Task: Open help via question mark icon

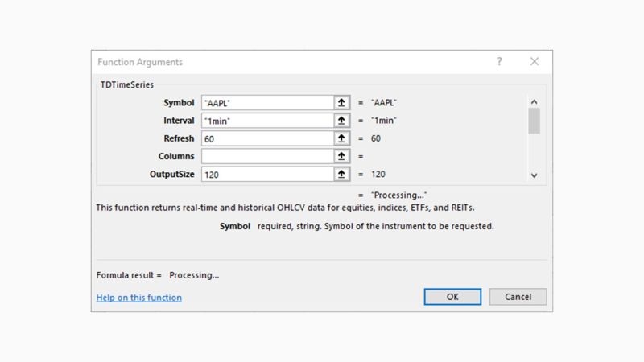Action: click(499, 62)
